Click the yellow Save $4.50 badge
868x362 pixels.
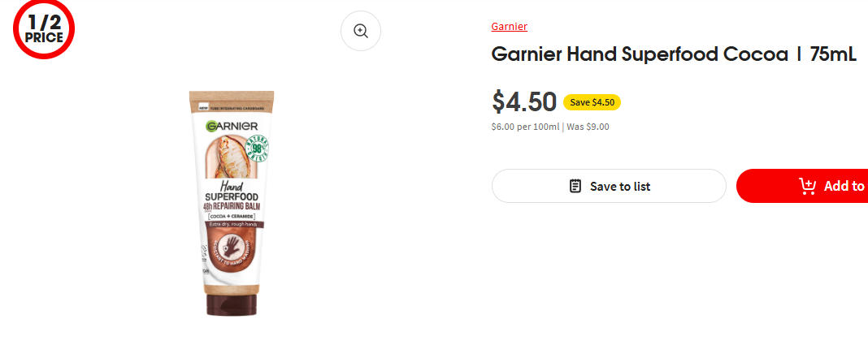pyautogui.click(x=592, y=102)
